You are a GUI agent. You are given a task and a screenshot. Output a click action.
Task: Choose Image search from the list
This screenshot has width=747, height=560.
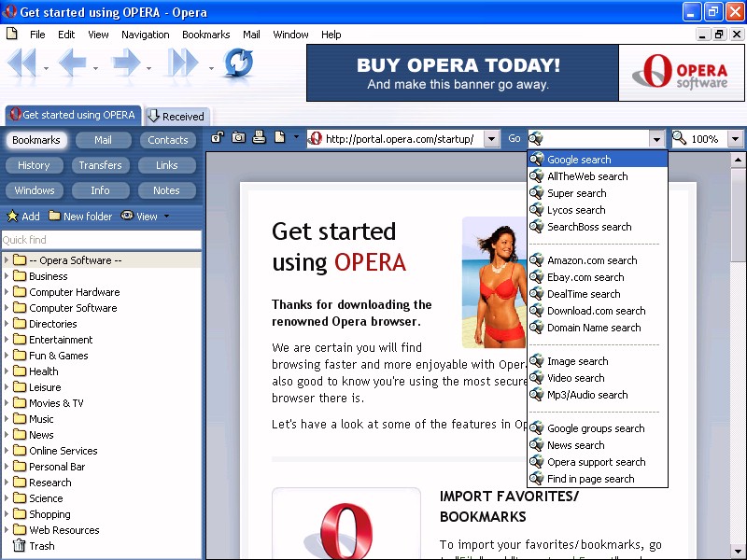(x=598, y=361)
